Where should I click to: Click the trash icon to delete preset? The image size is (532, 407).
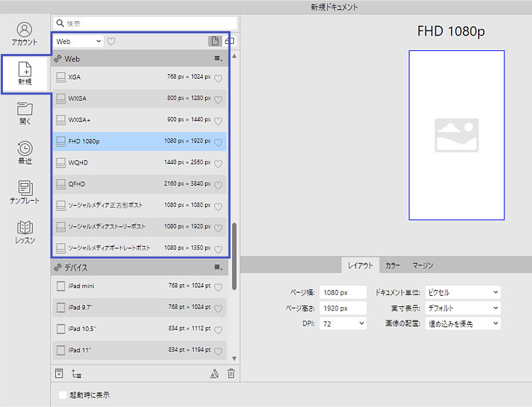coord(231,374)
